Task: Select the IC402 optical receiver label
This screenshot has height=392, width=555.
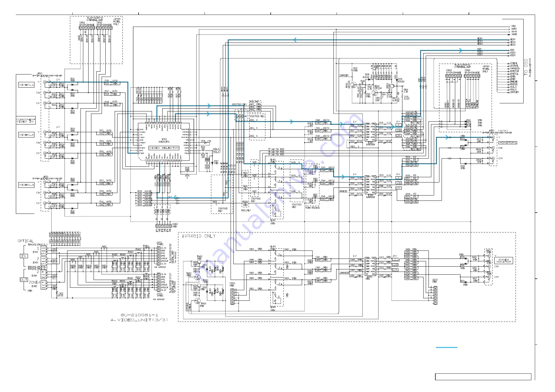Action: pos(35,252)
